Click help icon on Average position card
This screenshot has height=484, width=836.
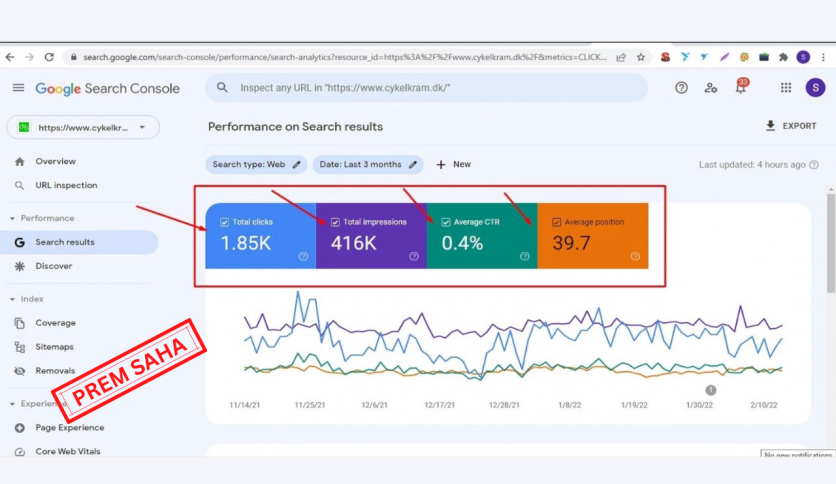pyautogui.click(x=635, y=256)
